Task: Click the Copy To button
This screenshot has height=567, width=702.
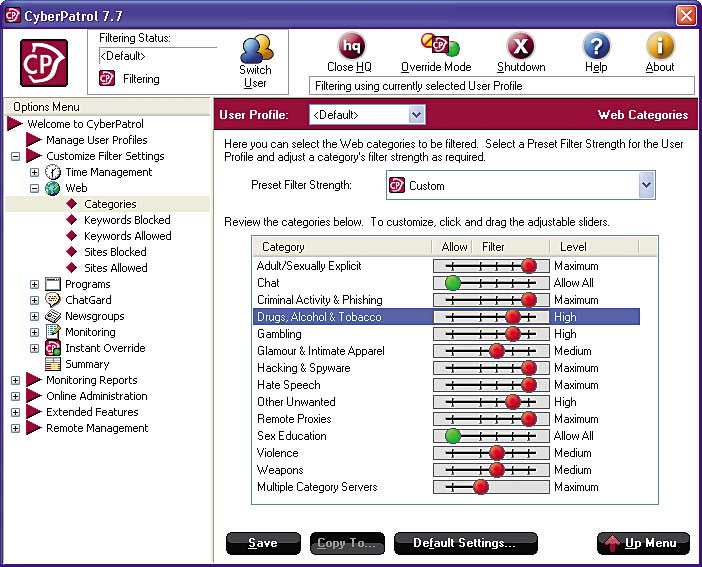Action: (347, 543)
